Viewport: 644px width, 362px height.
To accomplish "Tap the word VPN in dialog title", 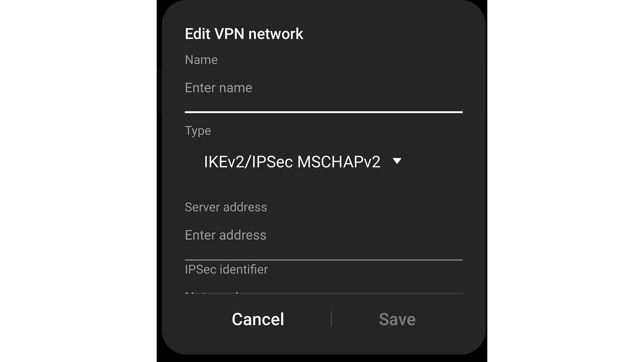I will (x=230, y=34).
